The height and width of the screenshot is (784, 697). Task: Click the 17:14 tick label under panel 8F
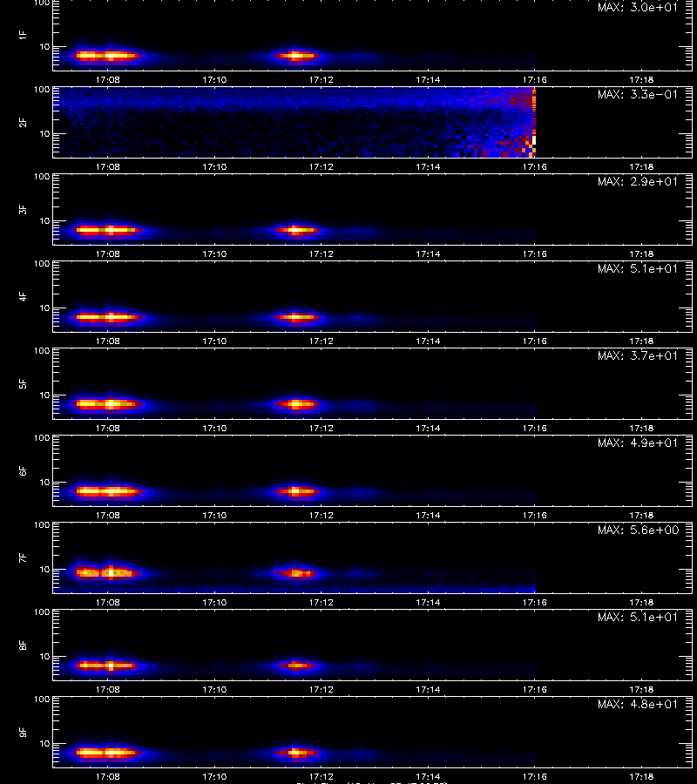tap(428, 690)
